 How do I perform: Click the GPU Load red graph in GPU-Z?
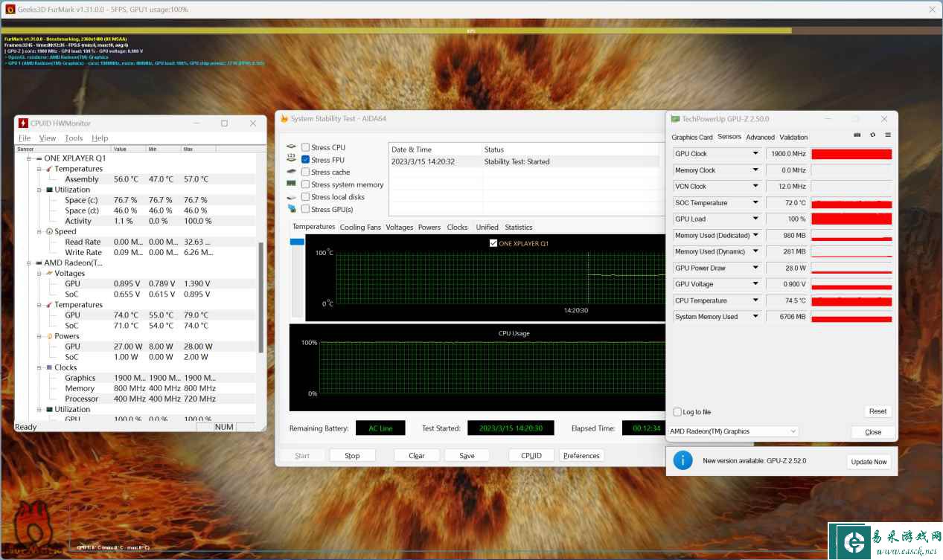coord(851,219)
